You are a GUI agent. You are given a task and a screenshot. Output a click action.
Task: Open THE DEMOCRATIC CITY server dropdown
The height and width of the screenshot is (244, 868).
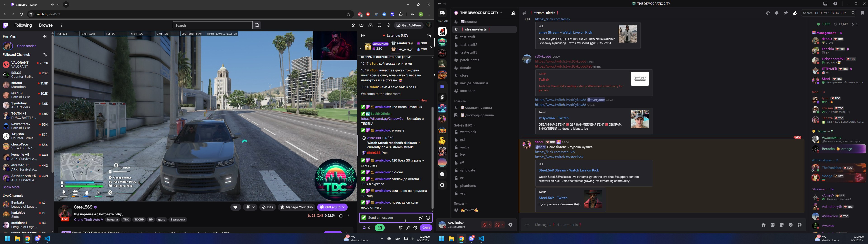[480, 13]
